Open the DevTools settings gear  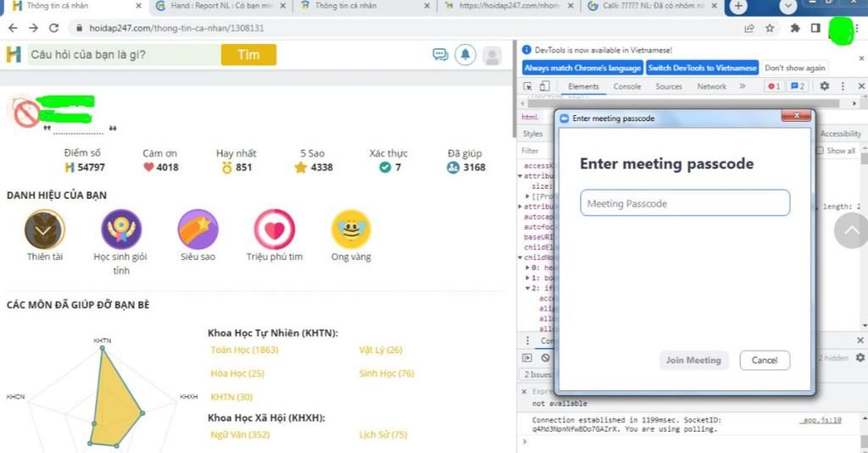click(x=824, y=86)
